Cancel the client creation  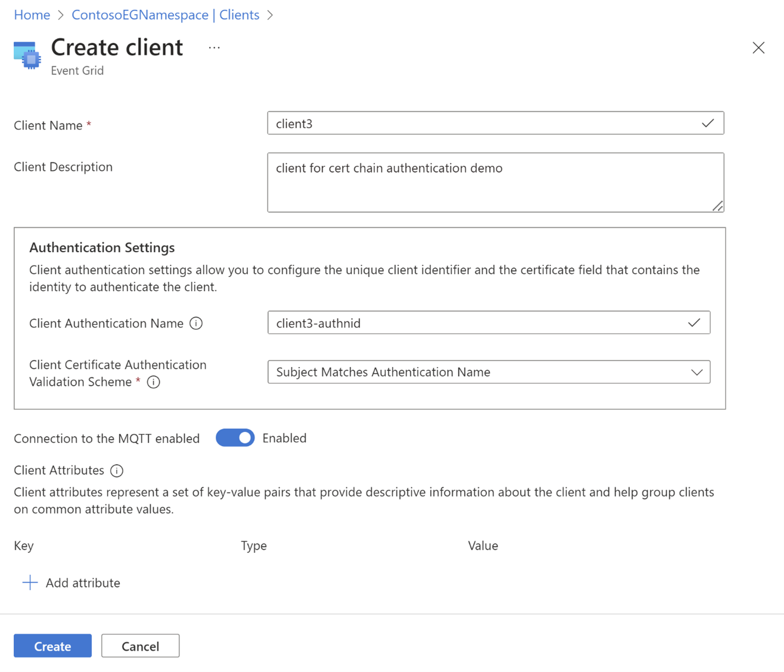140,646
